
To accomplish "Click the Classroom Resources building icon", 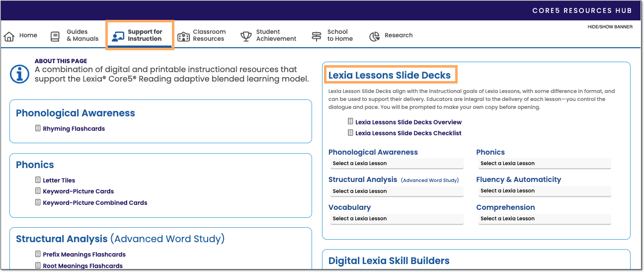I will coord(184,36).
